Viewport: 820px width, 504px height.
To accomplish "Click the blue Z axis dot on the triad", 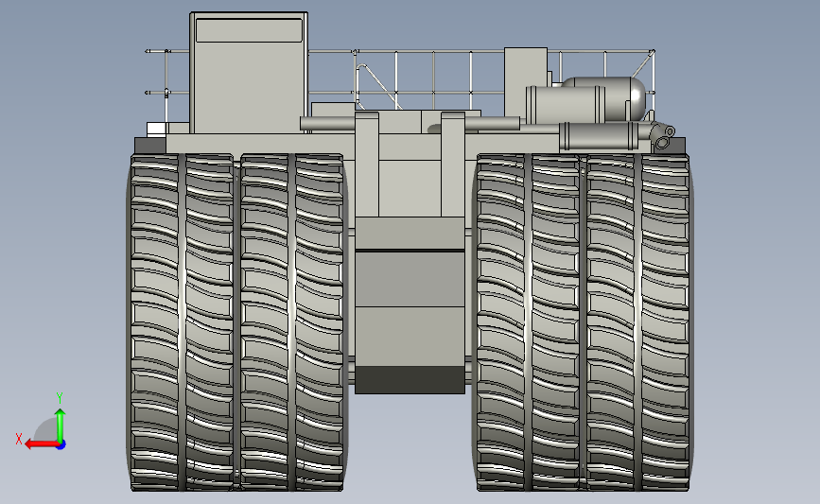I will coord(61,444).
